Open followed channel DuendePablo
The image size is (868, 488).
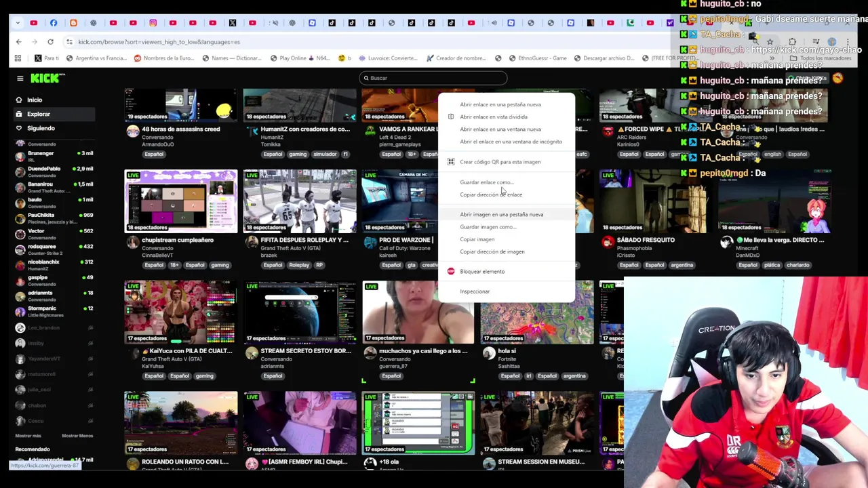(54, 171)
